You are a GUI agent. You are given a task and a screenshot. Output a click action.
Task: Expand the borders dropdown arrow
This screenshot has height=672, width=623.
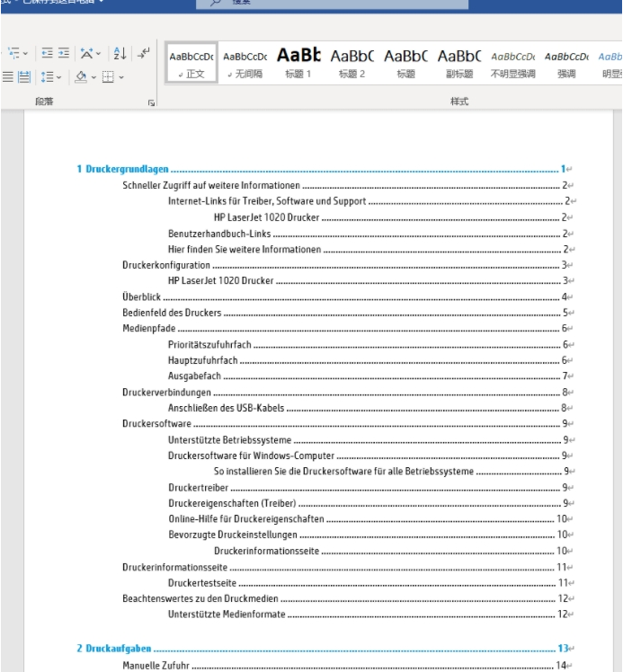(x=121, y=78)
